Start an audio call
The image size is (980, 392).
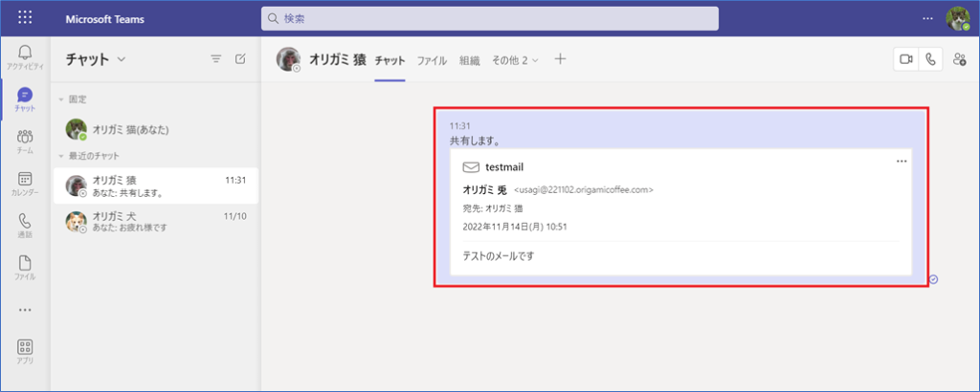click(930, 59)
